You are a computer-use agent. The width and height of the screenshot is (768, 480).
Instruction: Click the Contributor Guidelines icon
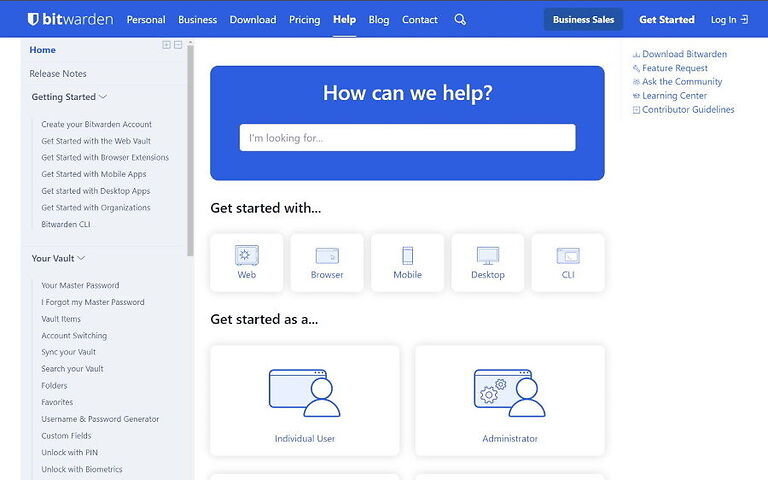point(636,110)
